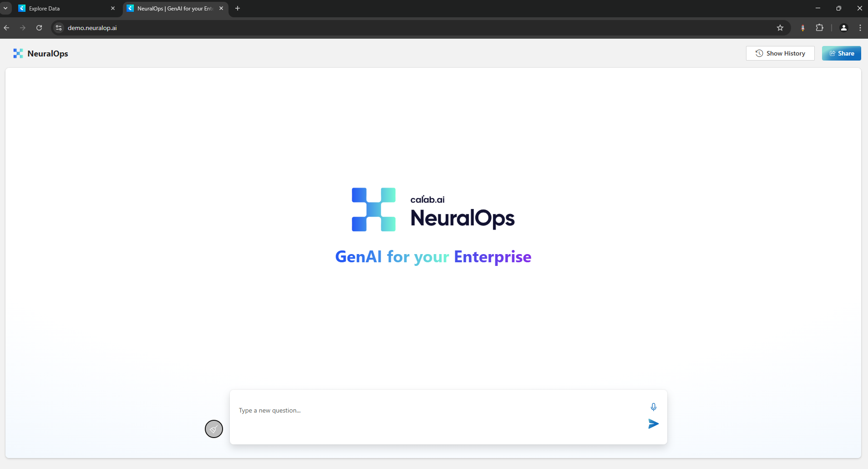View site information icon in address bar
The image size is (868, 469).
coord(59,28)
